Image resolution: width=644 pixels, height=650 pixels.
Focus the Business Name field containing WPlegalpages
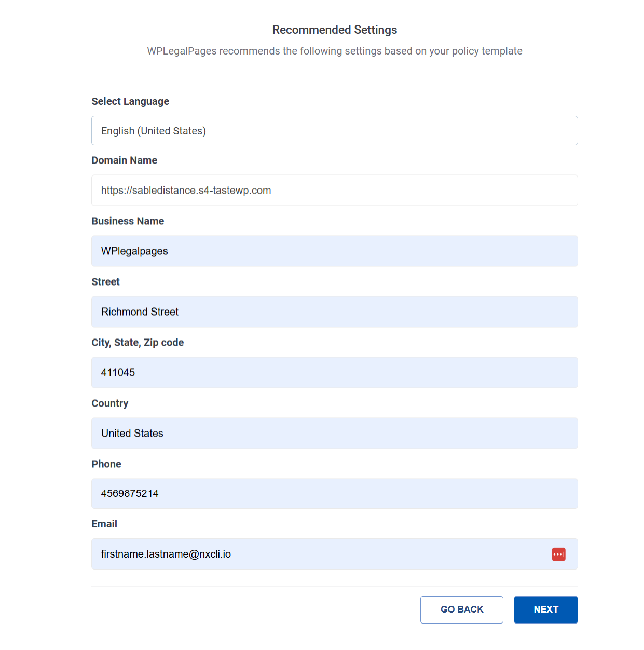click(x=334, y=251)
